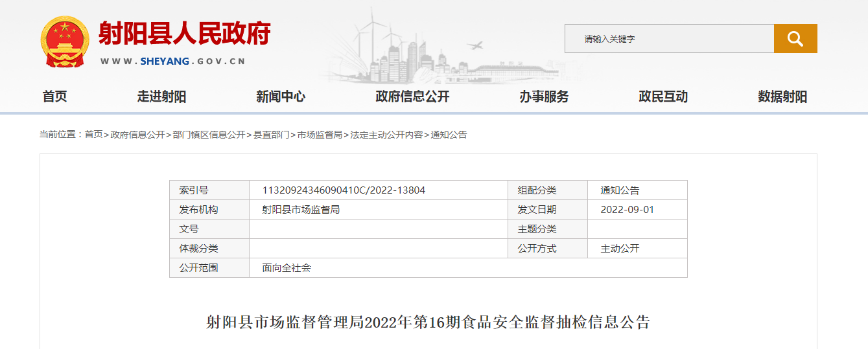
Task: Open the 走进射阳 menu item
Action: (161, 97)
